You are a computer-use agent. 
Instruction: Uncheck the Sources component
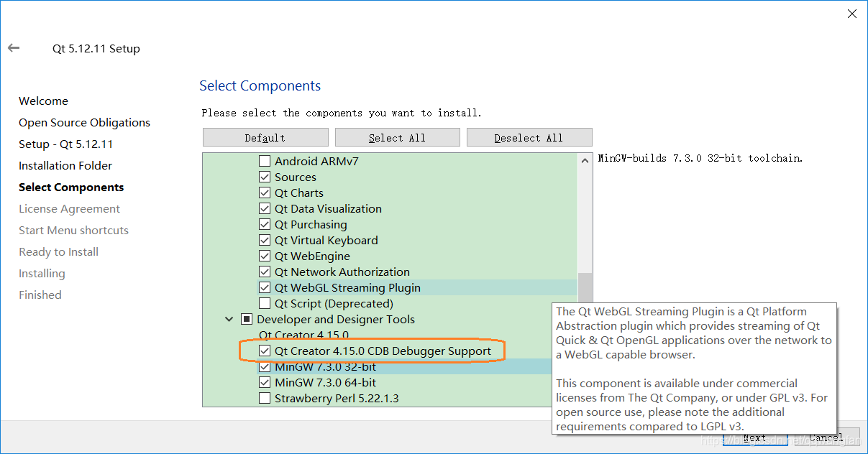pos(264,177)
